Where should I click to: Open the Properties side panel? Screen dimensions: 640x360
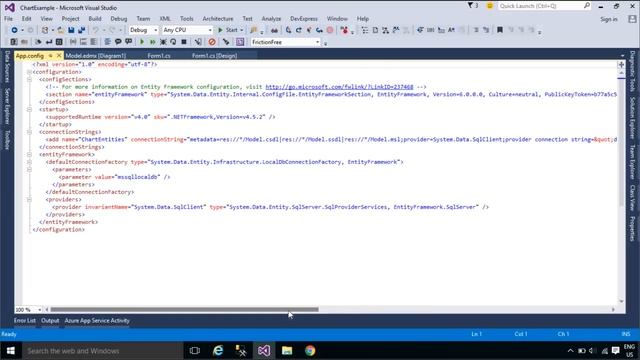click(632, 229)
